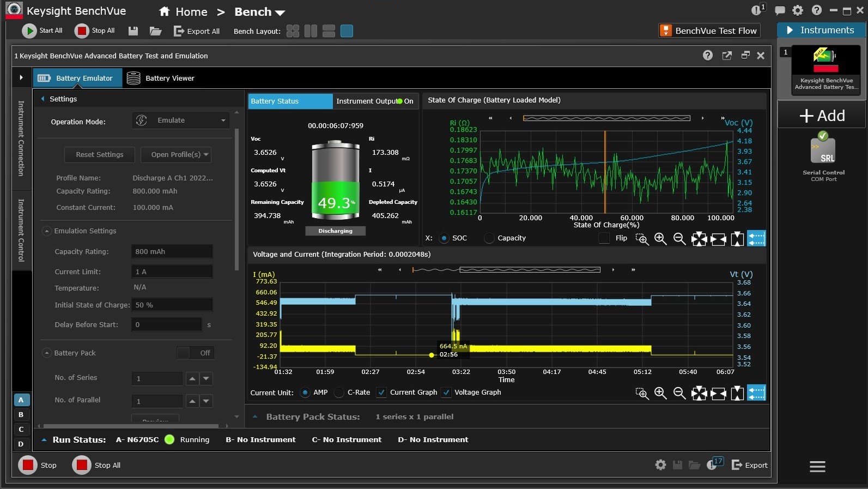Zoom in on State Of Charge graph
Viewport: 868px width, 489px height.
[x=660, y=239]
